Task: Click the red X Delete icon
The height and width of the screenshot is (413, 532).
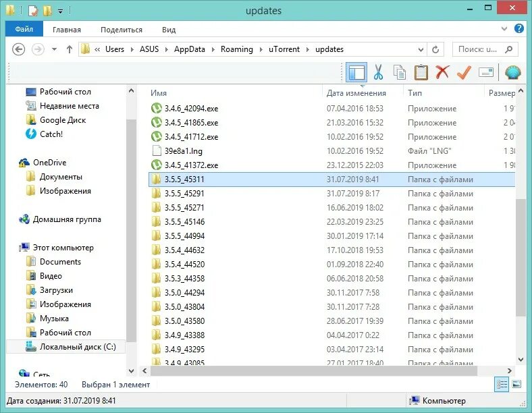Action: click(442, 72)
